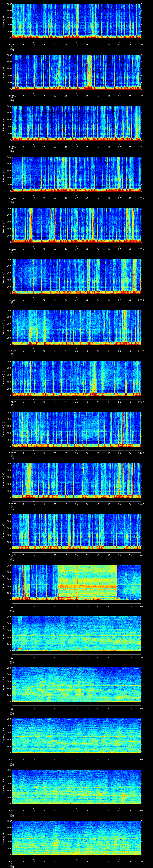The height and width of the screenshot is (868, 153).
Task: Click the spectrogram panel starting at 8:23:00
Action: tap(77, 480)
